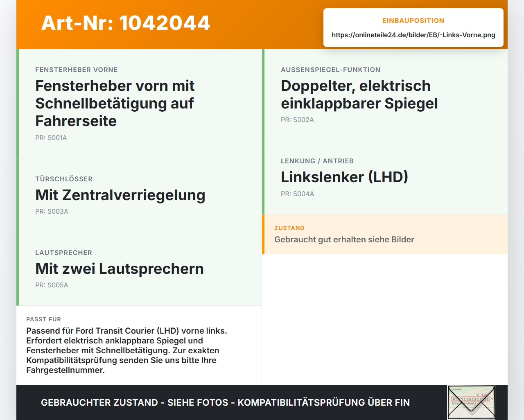Image resolution: width=524 pixels, height=420 pixels.
Task: Click PR code S005A
Action: pyautogui.click(x=52, y=285)
